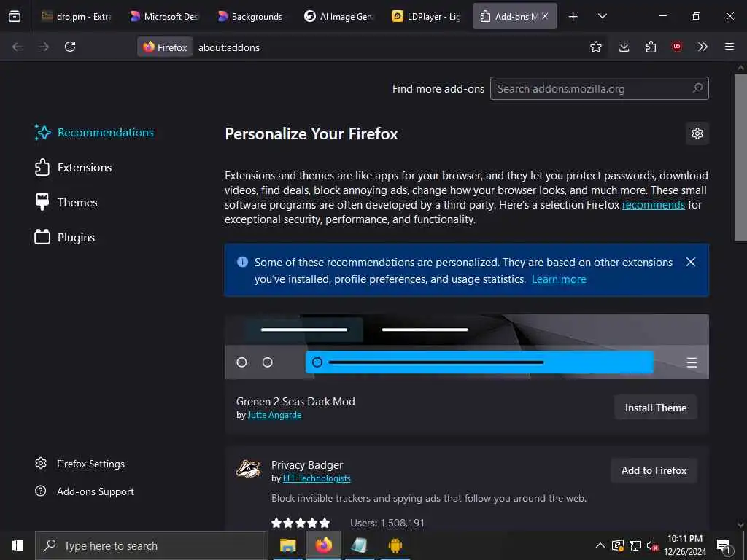
Task: Open the clock showing 10:11 PM
Action: (x=684, y=545)
